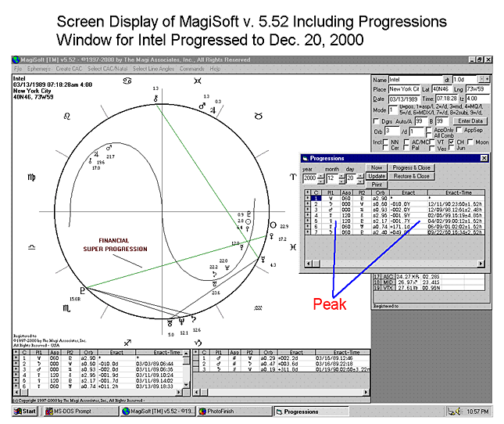Enable the Dgrs checkbox

[376, 120]
